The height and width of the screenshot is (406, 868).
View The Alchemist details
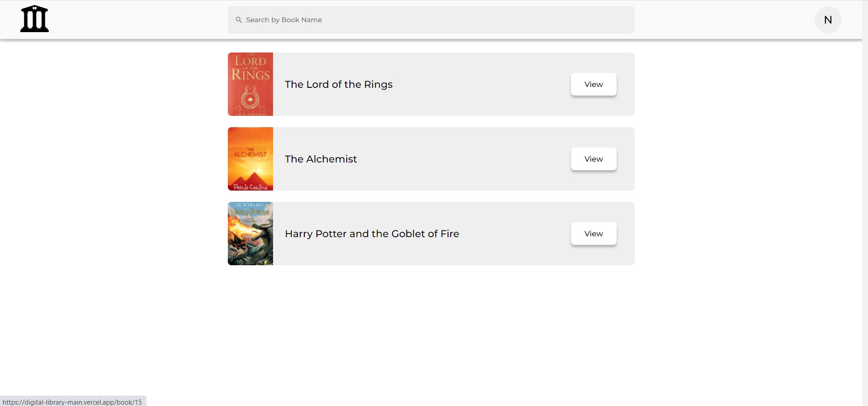[593, 159]
